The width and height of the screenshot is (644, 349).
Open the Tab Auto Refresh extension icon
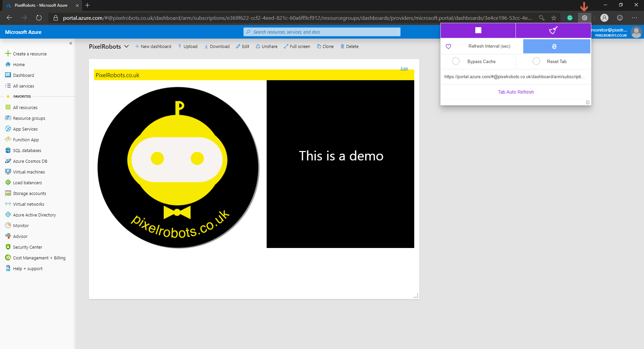584,18
